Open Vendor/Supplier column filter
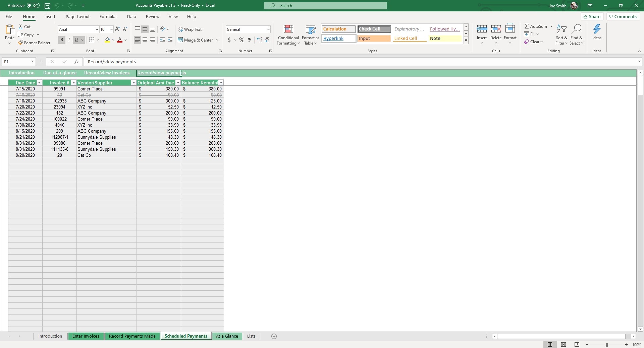644x348 pixels. [133, 83]
